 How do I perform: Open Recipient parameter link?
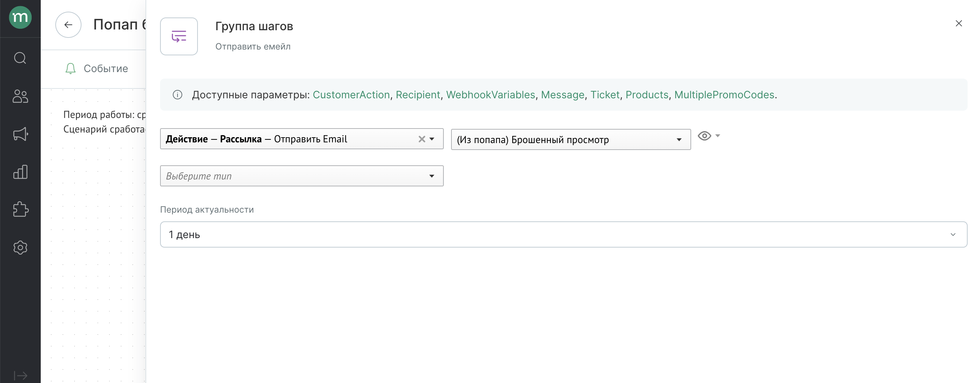(418, 95)
